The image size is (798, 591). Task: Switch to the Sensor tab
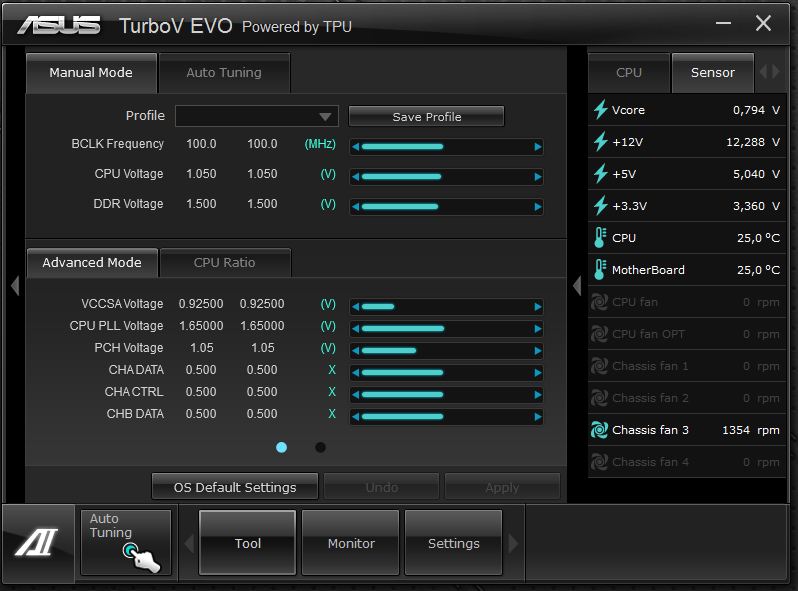point(712,73)
